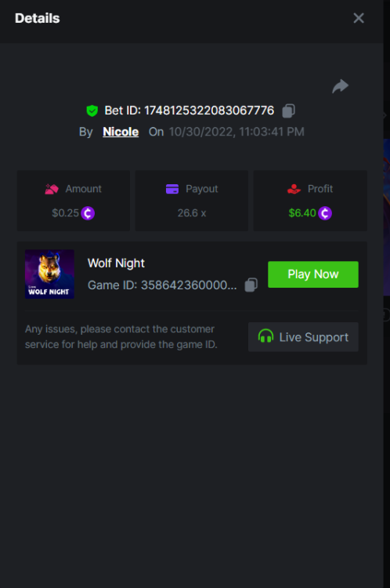
Task: Copy the Game ID using copy icon
Action: [251, 285]
